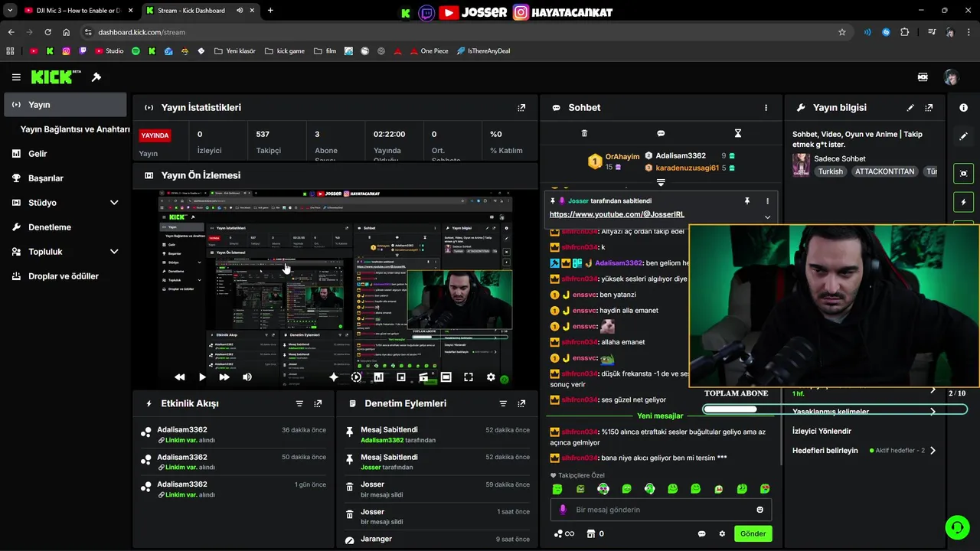Open the IsThereAnyDeal bookmark
This screenshot has width=980, height=551.
[483, 51]
